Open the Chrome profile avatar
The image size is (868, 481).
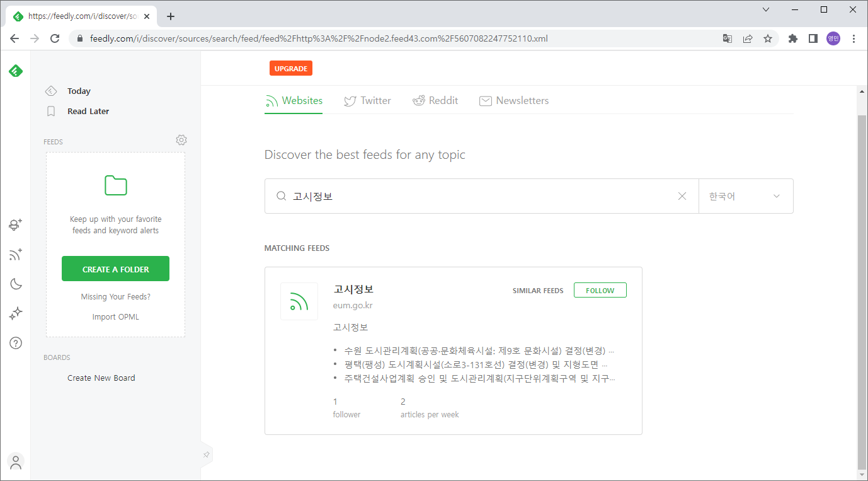tap(833, 38)
